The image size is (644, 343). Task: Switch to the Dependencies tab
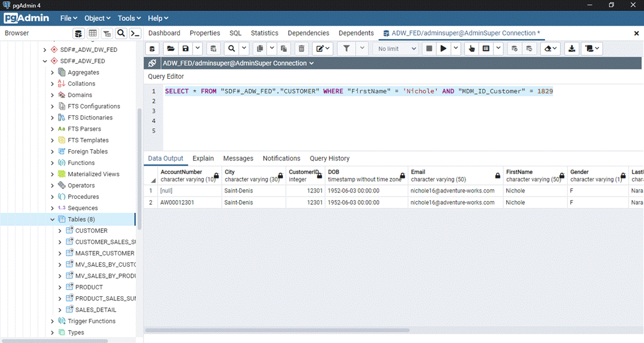[x=309, y=33]
